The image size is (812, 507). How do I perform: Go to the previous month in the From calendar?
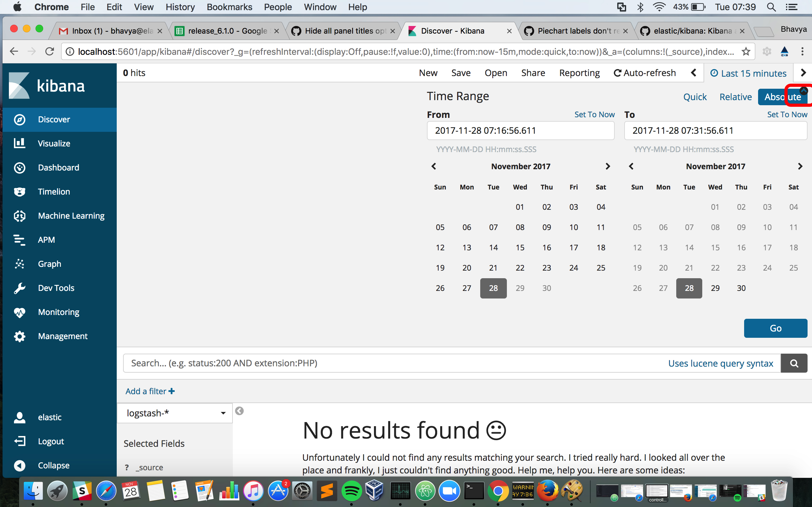pyautogui.click(x=433, y=166)
